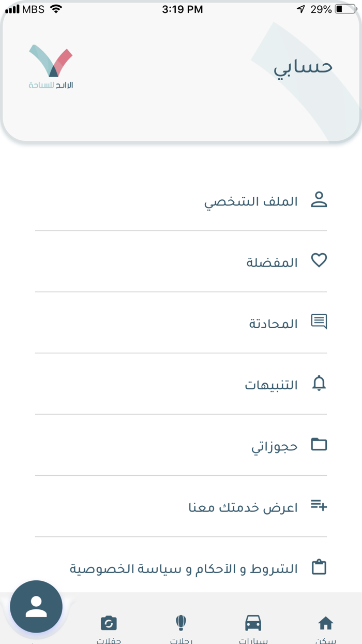This screenshot has width=362, height=644.
Task: Open the chat bubble icon beside المحادثة
Action: pos(320,321)
